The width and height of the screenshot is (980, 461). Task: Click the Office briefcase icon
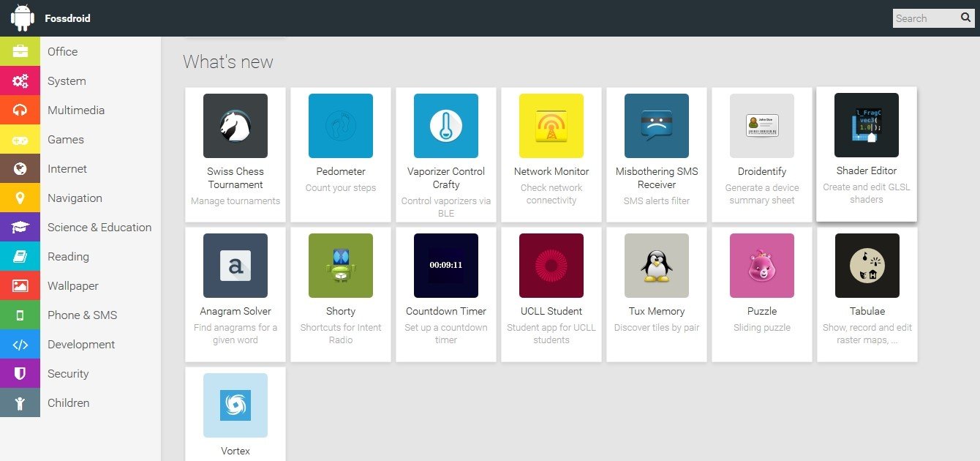point(20,51)
